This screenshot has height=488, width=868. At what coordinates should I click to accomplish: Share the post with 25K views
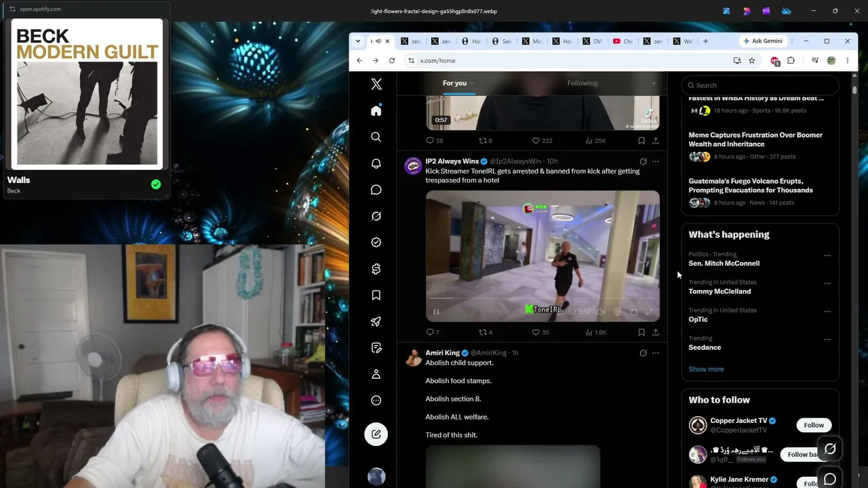[656, 141]
